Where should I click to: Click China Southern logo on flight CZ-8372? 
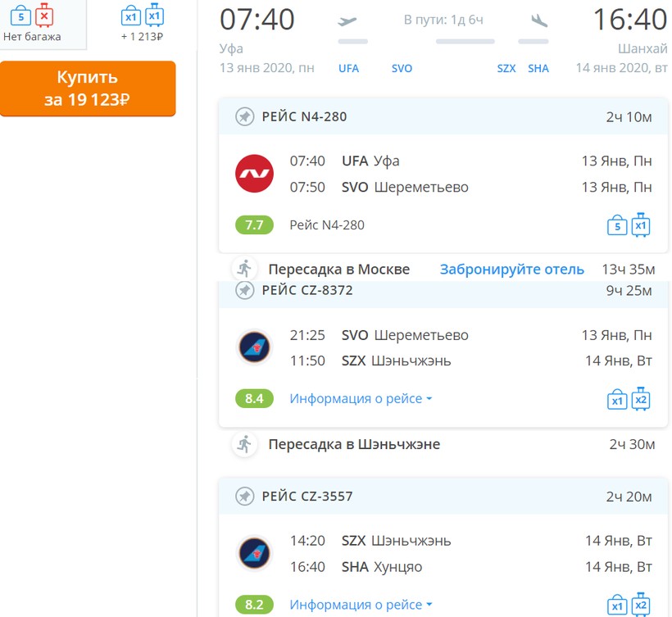click(254, 347)
